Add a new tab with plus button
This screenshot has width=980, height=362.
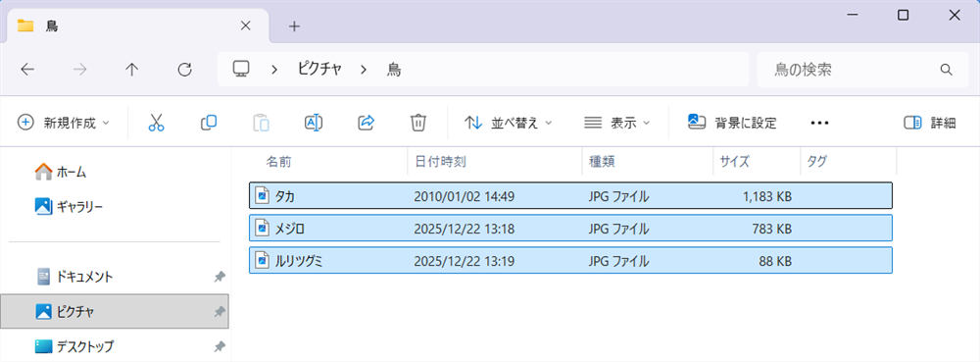coord(294,26)
